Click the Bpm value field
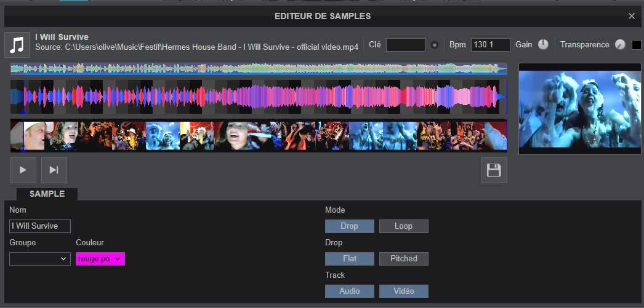Viewport: 644px width, 308px height. 490,45
